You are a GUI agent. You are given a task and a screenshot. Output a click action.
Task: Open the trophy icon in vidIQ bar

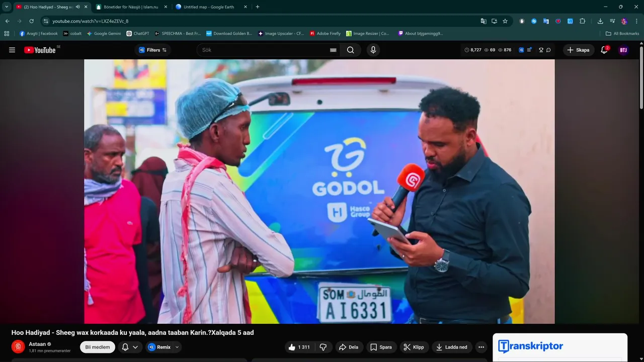coord(541,50)
